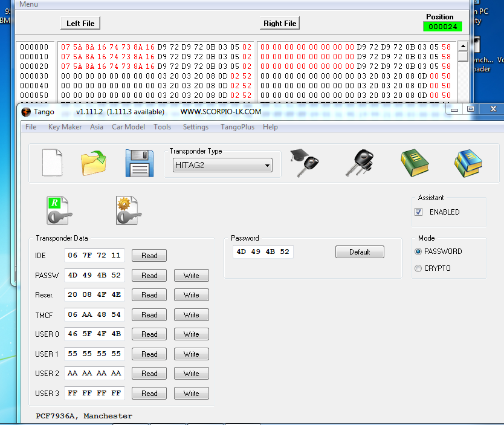Read the IDE transponder value
The image size is (504, 425).
[x=149, y=256]
